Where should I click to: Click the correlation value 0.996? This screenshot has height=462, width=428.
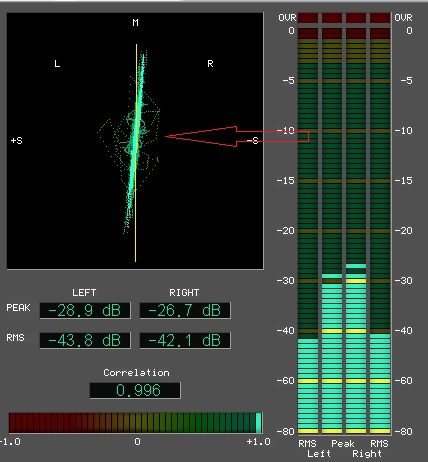[135, 390]
